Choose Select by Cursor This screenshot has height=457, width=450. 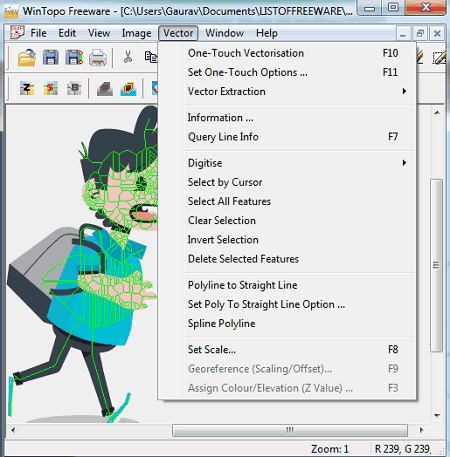(x=287, y=182)
